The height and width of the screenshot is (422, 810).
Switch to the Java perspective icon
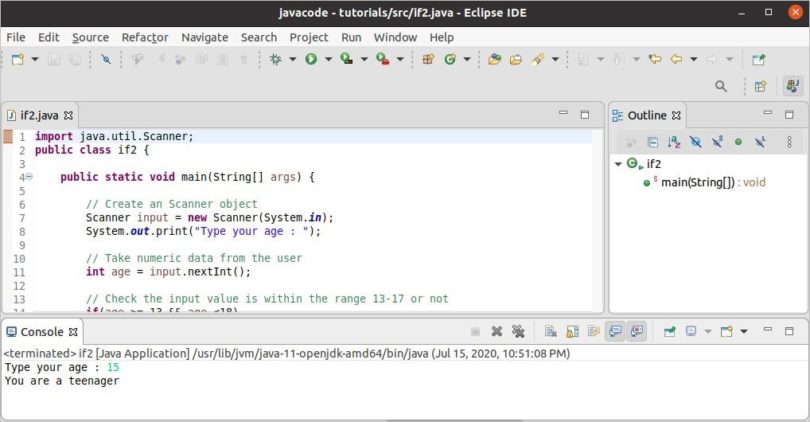tap(791, 87)
